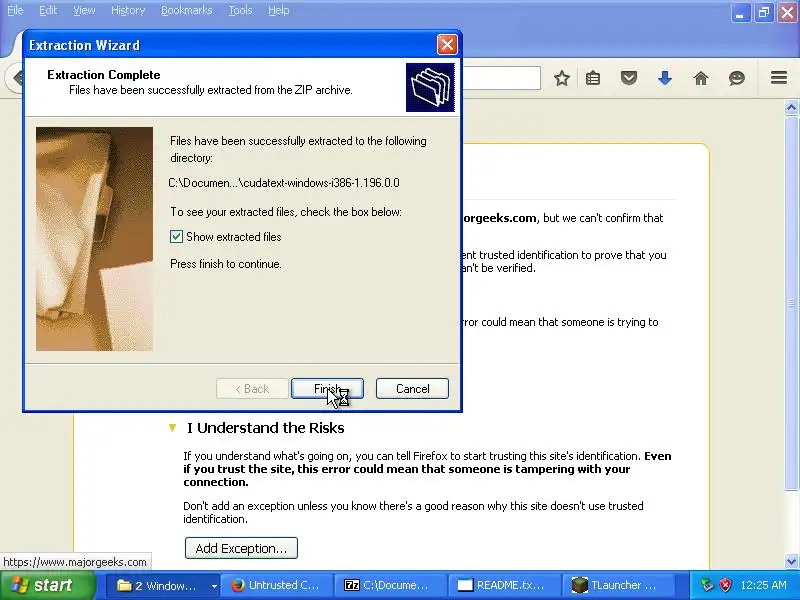
Task: Click the extracted directory path text
Action: click(284, 183)
